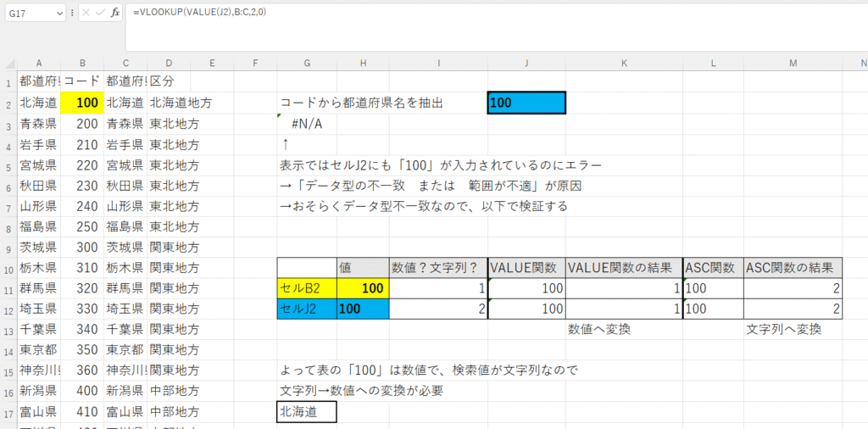
Task: Select column B header
Action: click(x=82, y=62)
